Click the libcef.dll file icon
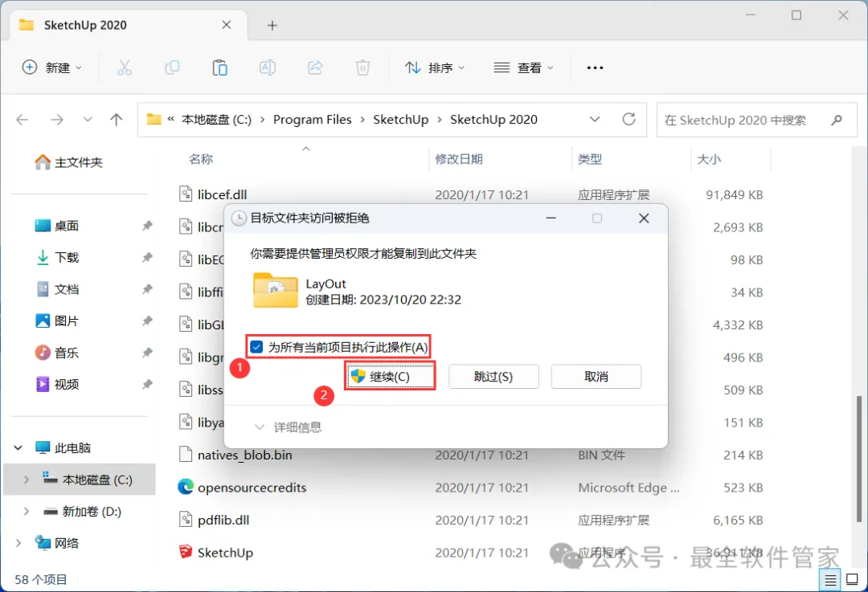868x592 pixels. pyautogui.click(x=186, y=194)
